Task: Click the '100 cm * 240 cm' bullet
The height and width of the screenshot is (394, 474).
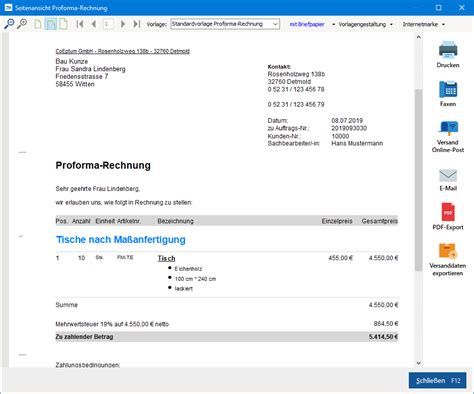Action: pos(195,279)
